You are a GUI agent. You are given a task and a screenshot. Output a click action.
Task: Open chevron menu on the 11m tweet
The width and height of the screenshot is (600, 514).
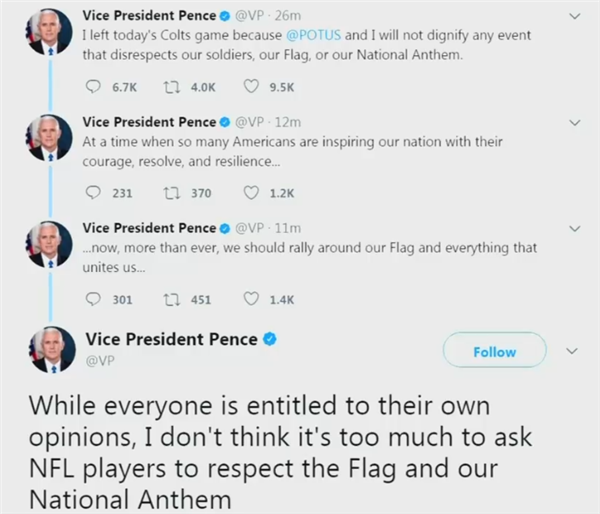[x=574, y=229]
